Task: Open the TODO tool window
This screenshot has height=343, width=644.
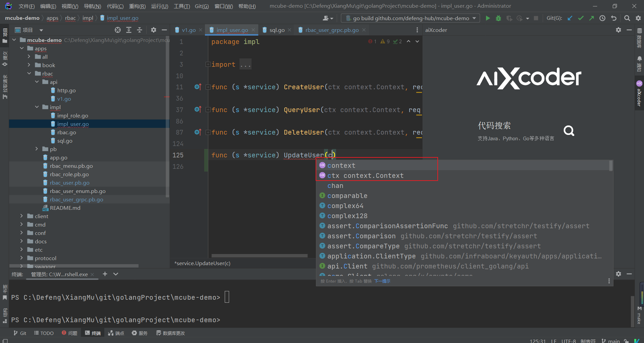Action: point(44,333)
